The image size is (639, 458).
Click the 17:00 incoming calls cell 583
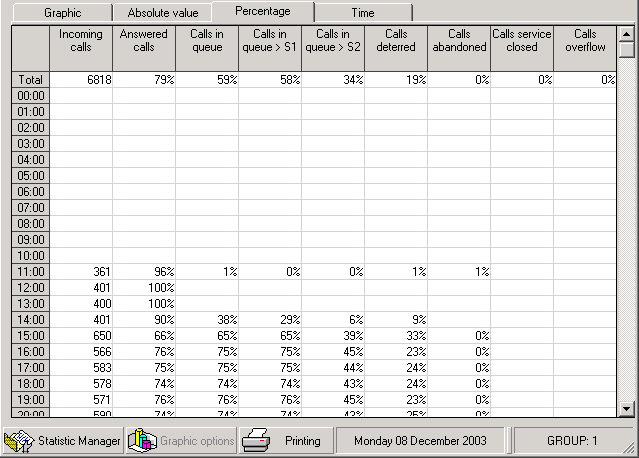pyautogui.click(x=81, y=368)
